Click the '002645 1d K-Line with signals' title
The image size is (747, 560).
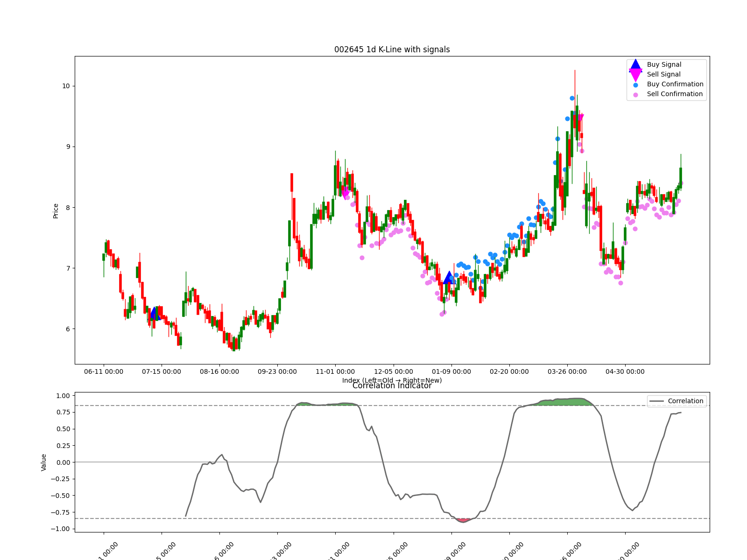[x=392, y=49]
